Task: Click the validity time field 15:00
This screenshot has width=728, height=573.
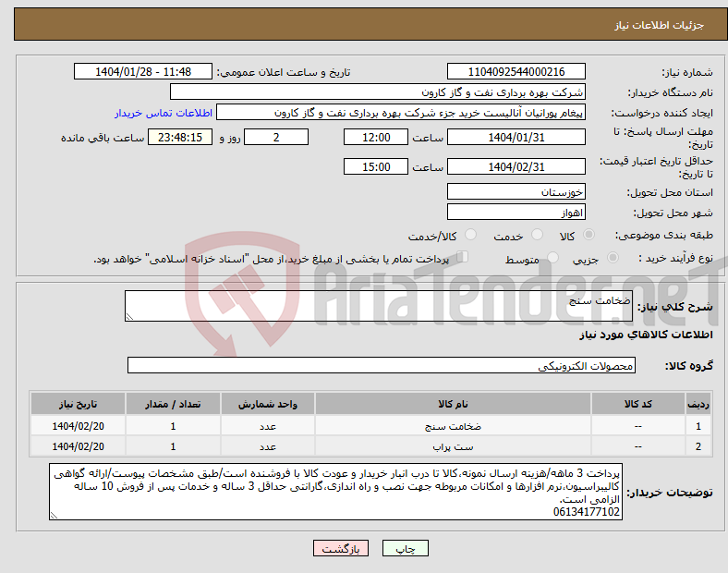Action: (376, 166)
